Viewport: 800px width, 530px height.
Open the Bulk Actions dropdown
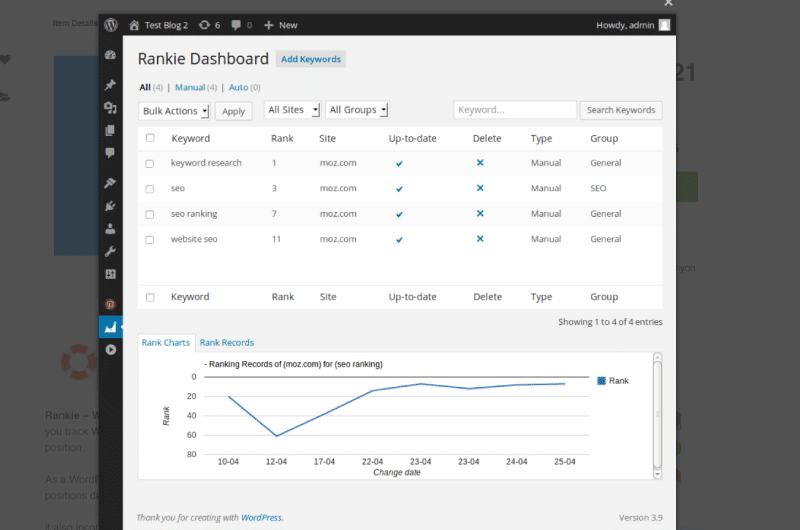tap(174, 111)
